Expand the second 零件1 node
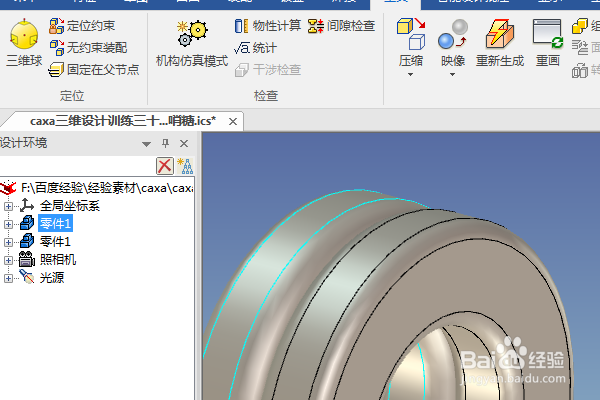The width and height of the screenshot is (600, 400). pos(8,242)
